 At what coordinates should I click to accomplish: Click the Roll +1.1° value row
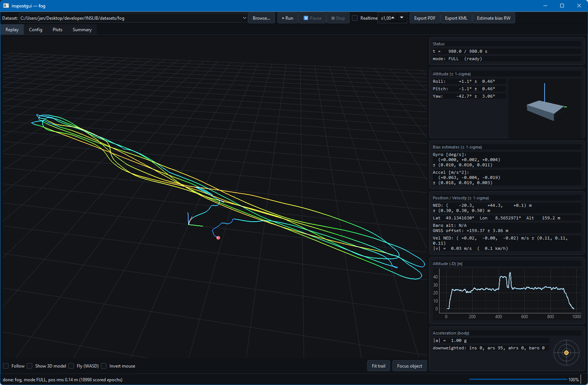point(469,81)
